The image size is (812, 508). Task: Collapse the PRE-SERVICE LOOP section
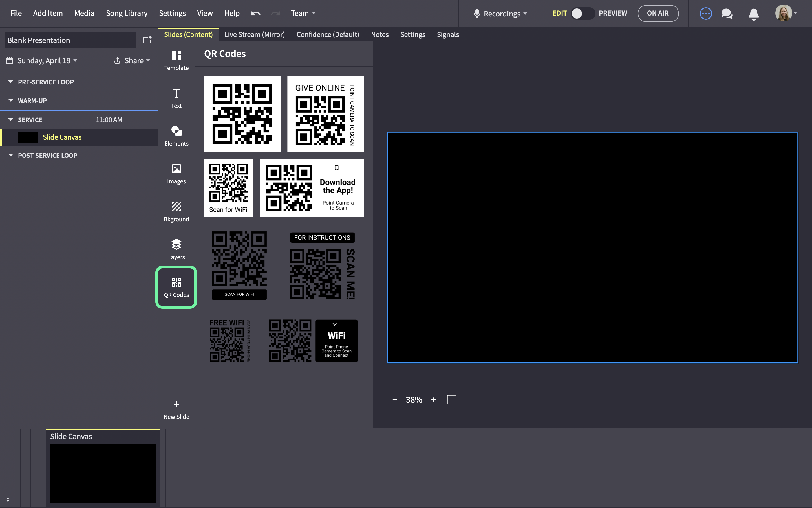click(11, 82)
